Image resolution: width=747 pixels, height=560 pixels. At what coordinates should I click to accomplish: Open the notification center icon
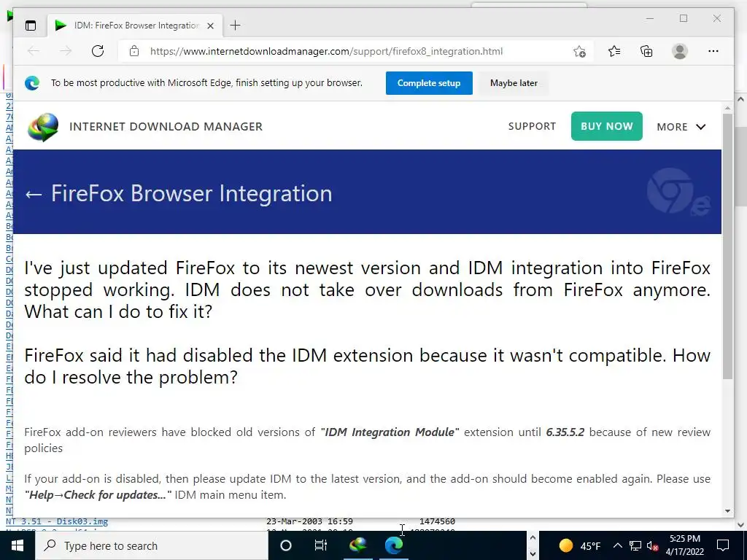pyautogui.click(x=723, y=545)
